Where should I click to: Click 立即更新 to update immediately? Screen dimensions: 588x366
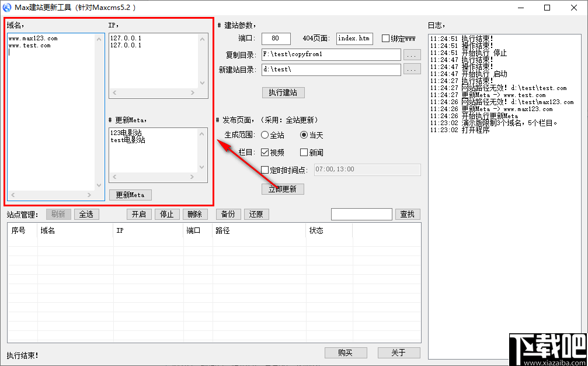pos(282,189)
